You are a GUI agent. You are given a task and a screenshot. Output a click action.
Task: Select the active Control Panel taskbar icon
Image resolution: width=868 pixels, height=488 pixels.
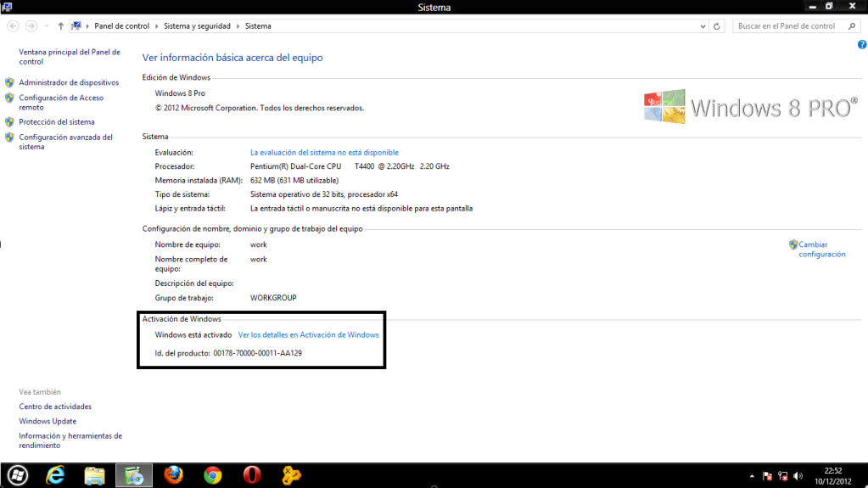click(x=134, y=475)
